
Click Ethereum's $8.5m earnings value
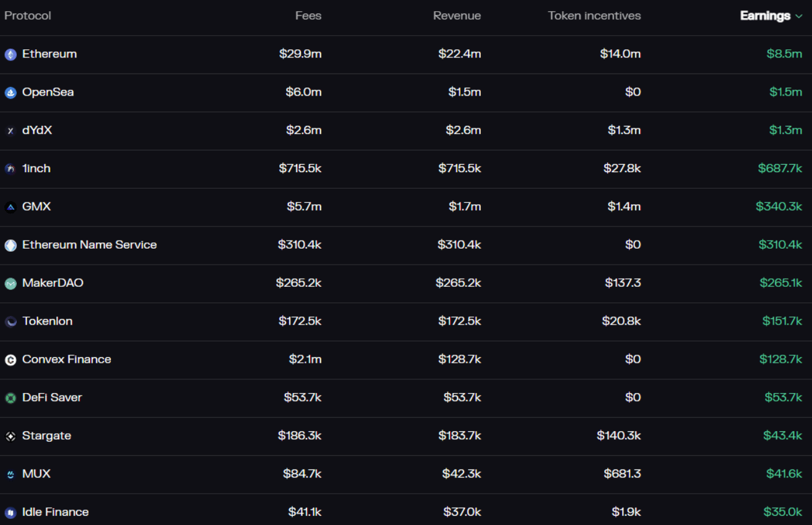tap(784, 54)
